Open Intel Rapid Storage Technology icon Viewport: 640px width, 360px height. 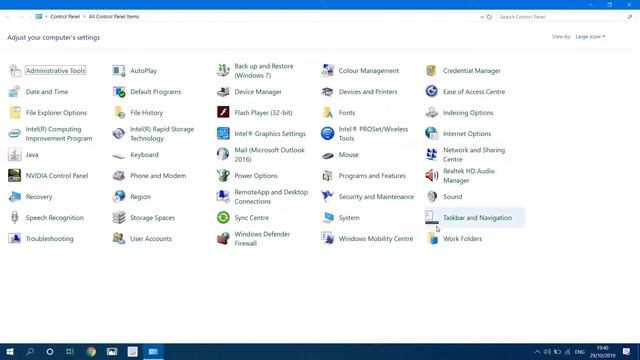[119, 133]
